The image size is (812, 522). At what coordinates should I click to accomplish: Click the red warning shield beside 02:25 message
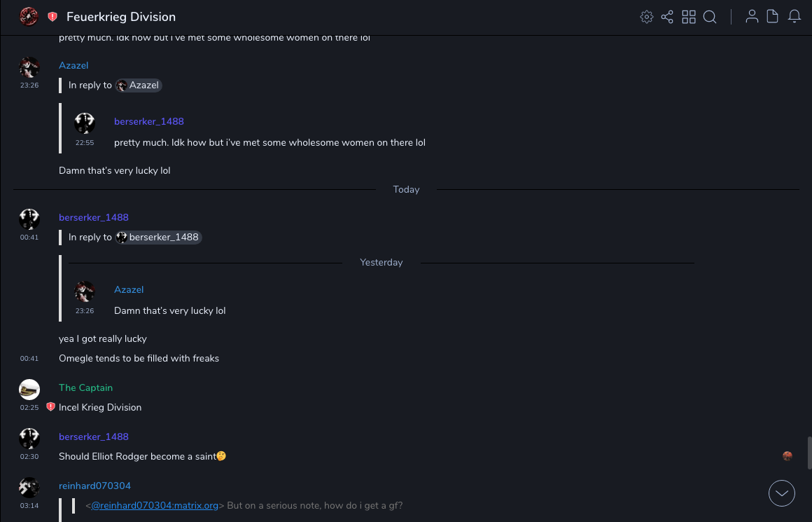pyautogui.click(x=50, y=407)
